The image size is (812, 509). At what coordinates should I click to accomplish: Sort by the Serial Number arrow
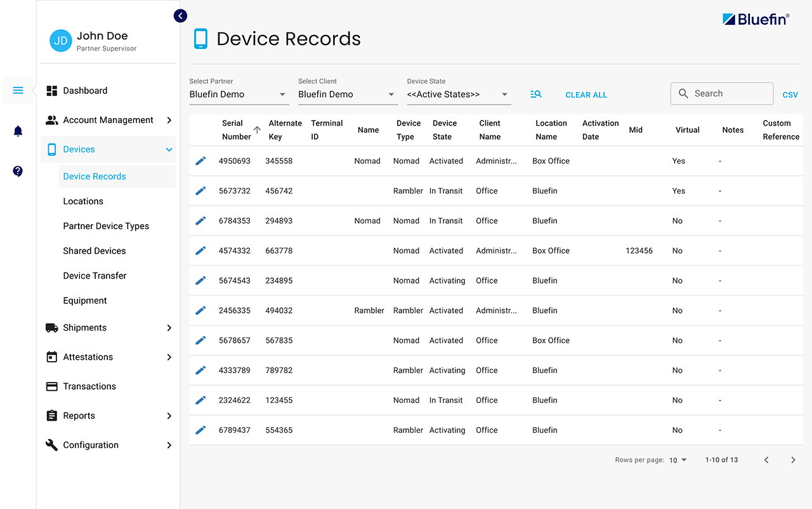point(257,130)
